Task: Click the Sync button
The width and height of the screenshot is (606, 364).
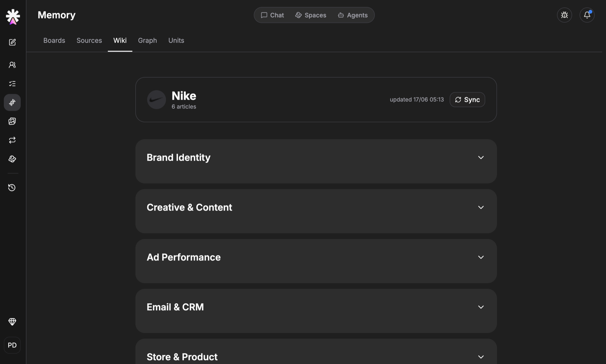Action: 467,100
